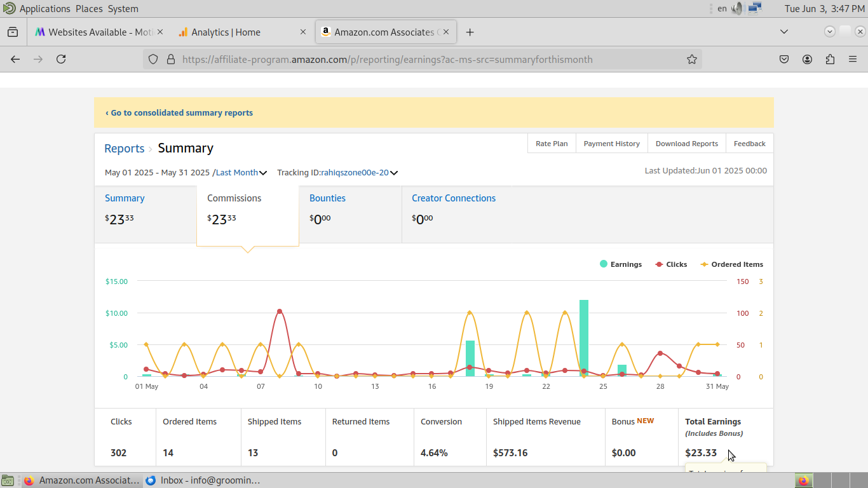The image size is (868, 488).
Task: Click the tallest earnings bar on chart
Action: pos(584,338)
